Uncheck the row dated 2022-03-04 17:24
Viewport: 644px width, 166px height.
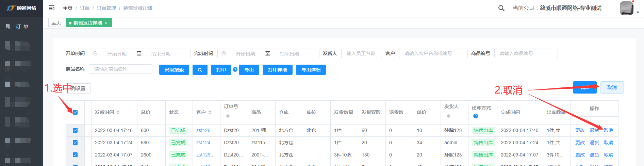[x=75, y=143]
